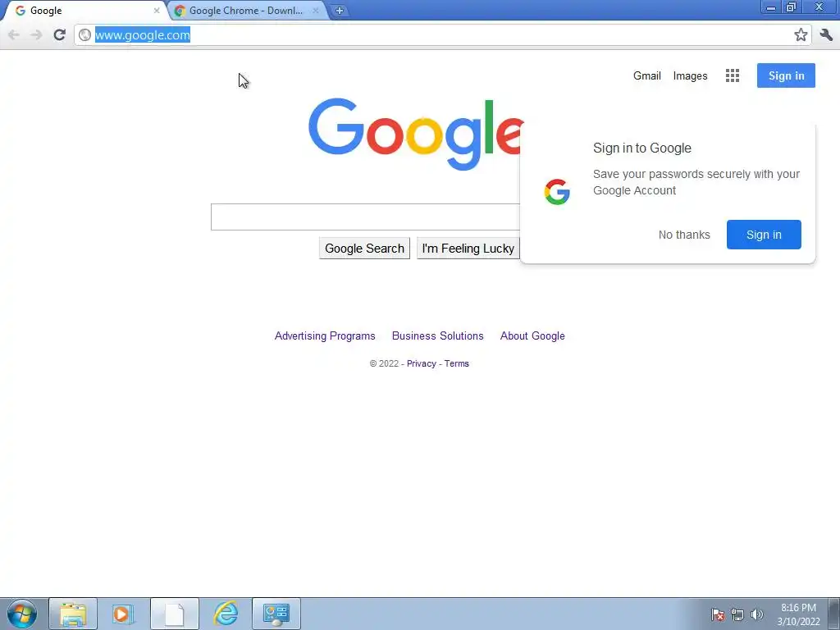Click the Show desktop button on the taskbar
This screenshot has height=630, width=840.
pos(834,614)
